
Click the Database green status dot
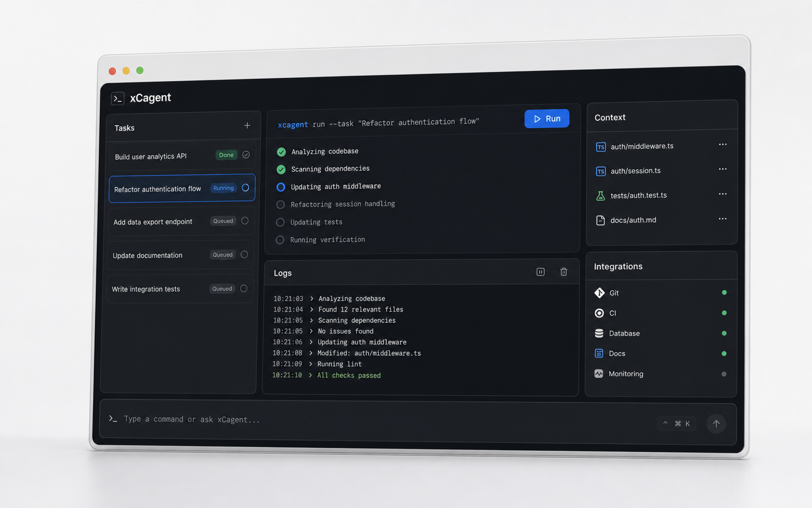[x=724, y=333]
